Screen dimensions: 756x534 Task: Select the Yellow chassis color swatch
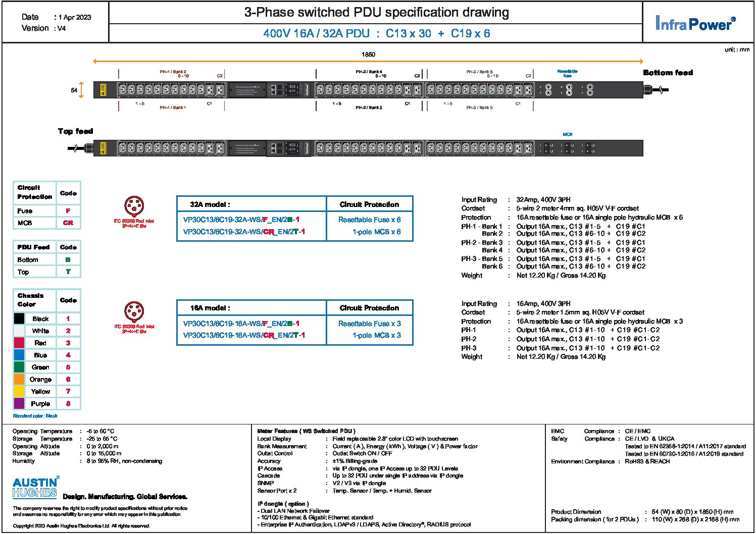(x=19, y=391)
